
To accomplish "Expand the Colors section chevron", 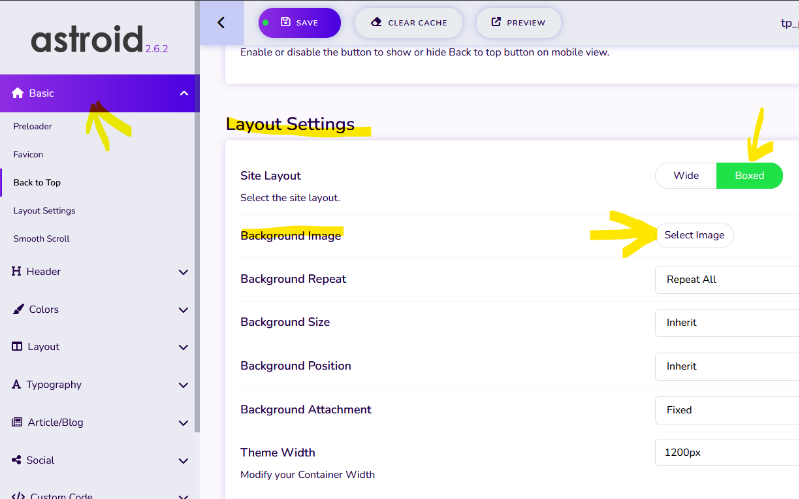I will coord(183,310).
